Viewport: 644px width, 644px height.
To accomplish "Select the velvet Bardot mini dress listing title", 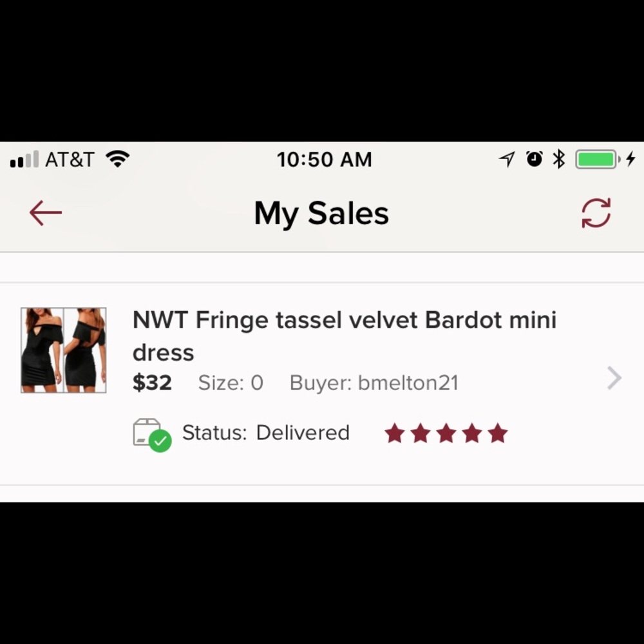I will [344, 335].
